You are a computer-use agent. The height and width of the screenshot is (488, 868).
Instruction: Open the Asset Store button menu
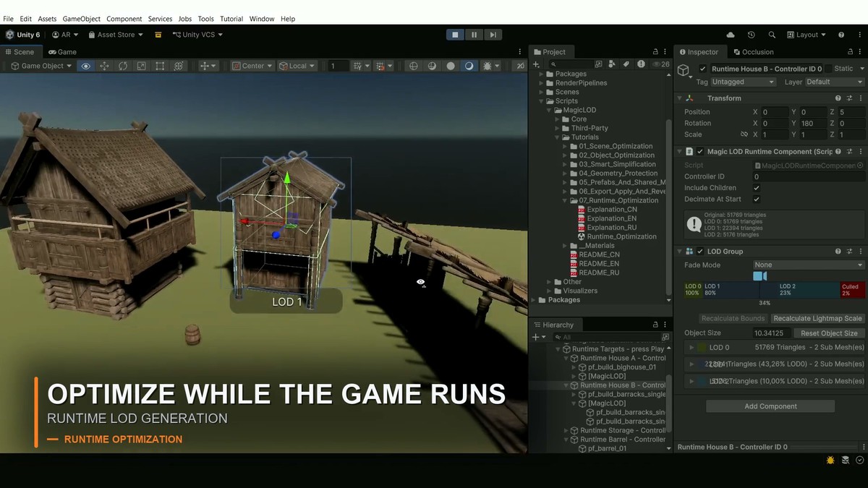(x=116, y=35)
